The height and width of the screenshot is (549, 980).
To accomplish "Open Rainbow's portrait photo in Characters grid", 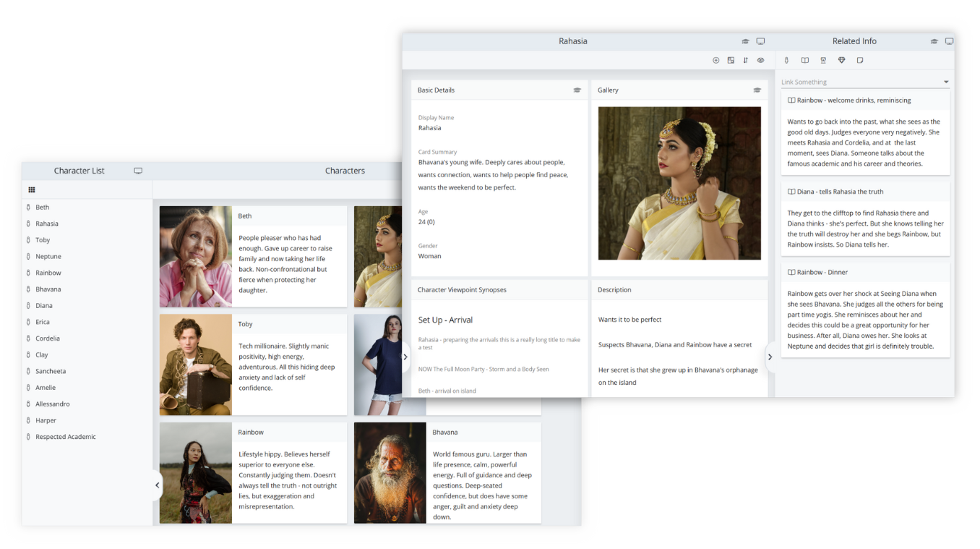I will 196,473.
